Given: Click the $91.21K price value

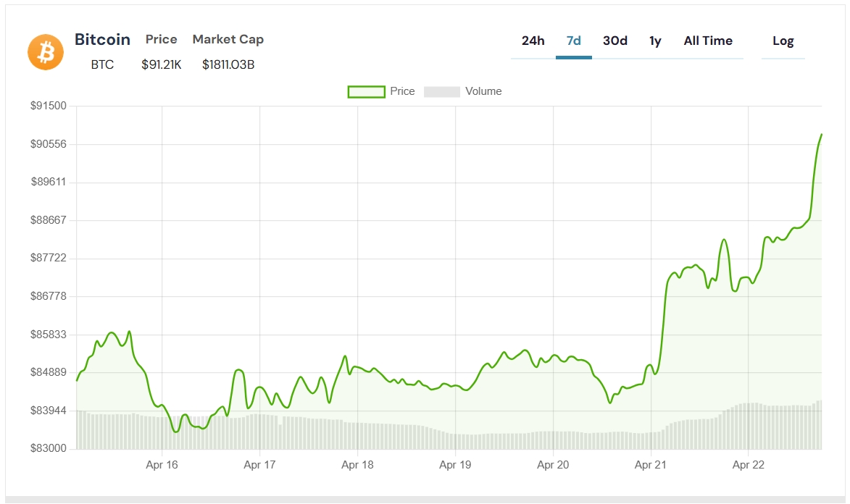Looking at the screenshot, I should click(162, 64).
